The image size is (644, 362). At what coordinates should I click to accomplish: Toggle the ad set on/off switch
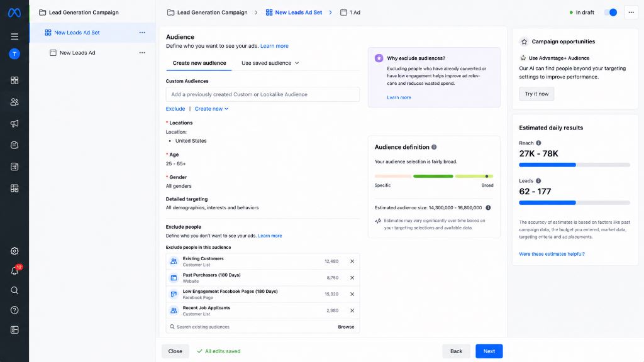pos(611,13)
